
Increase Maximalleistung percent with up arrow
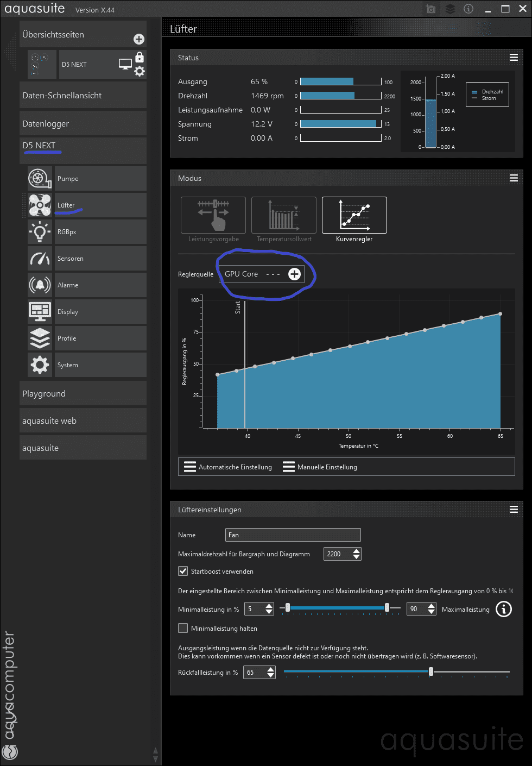click(432, 606)
